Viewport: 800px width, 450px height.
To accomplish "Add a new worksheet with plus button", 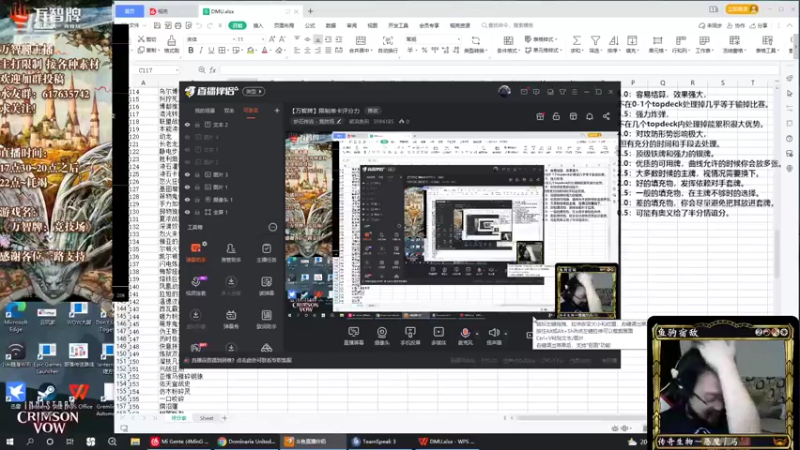I will point(224,418).
